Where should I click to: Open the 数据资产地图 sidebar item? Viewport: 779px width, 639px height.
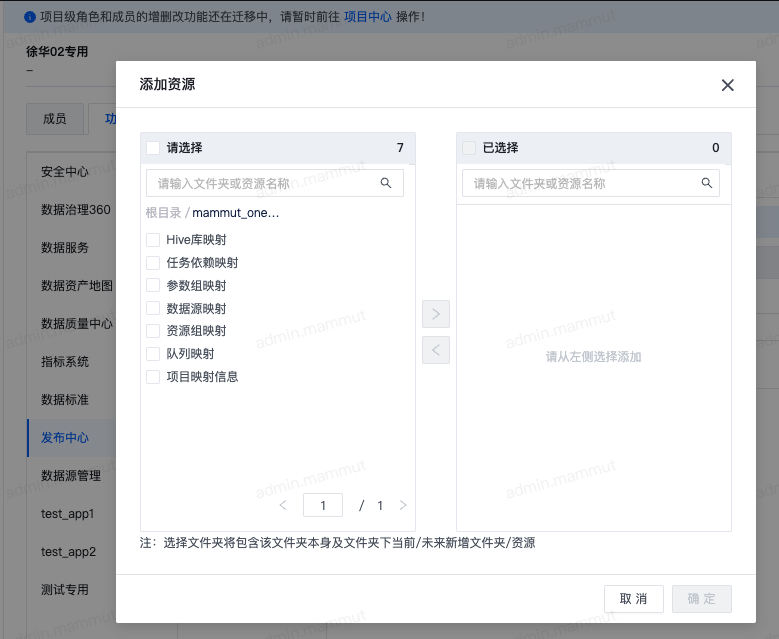[x=77, y=286]
